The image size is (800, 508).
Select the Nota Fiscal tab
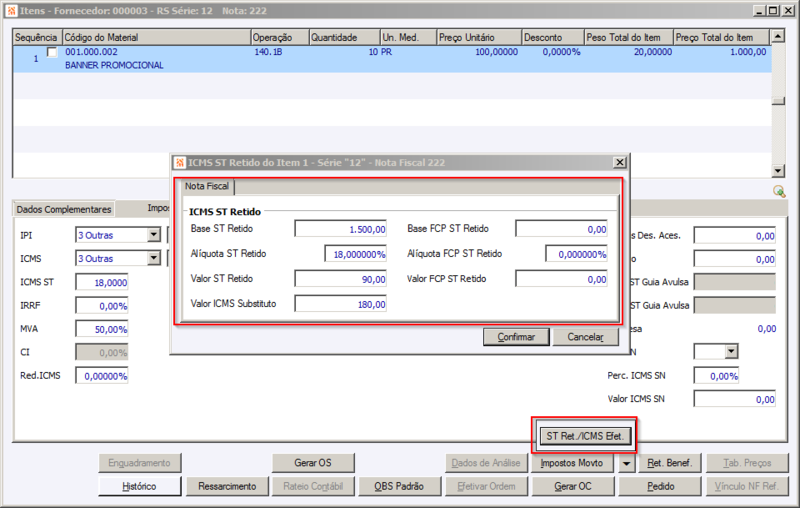(207, 186)
